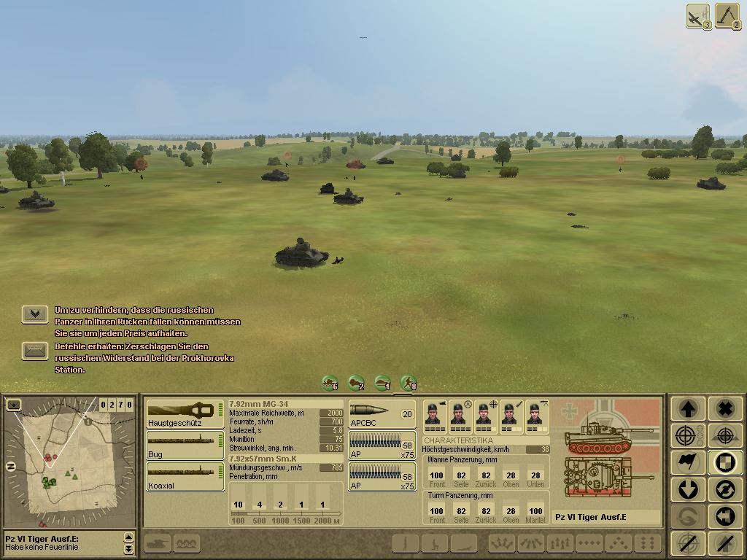
Task: Click the penetration range scale bar
Action: (x=285, y=514)
